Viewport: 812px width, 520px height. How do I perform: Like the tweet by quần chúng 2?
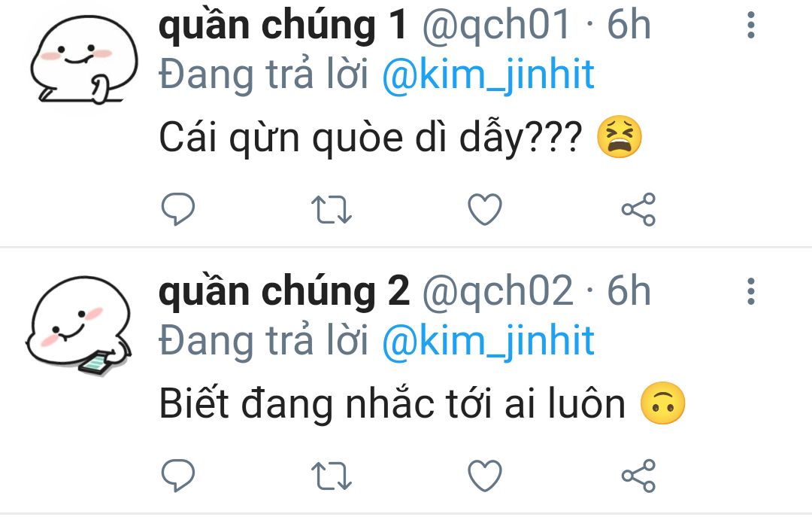484,475
